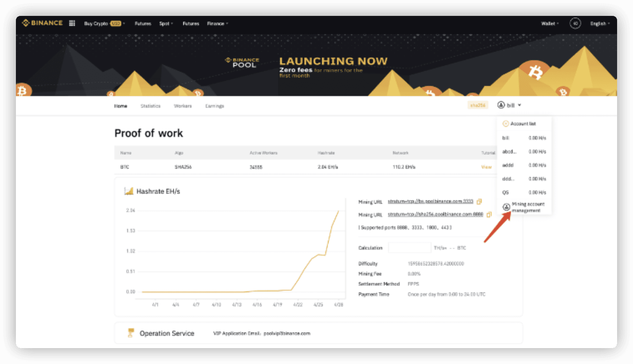Click the BTC row name
Image resolution: width=633 pixels, height=364 pixels.
pos(124,167)
